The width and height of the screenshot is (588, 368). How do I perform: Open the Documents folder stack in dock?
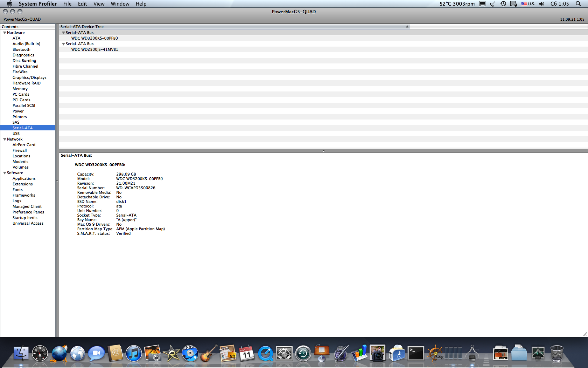[x=519, y=353]
